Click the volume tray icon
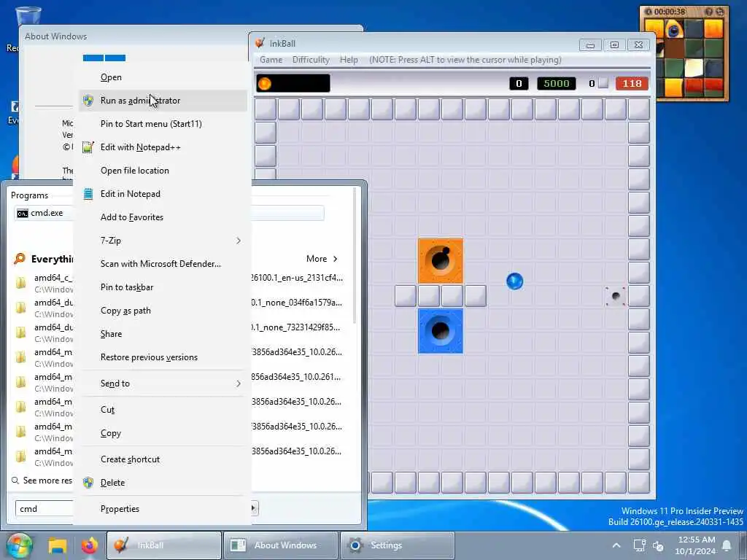747x560 pixels. [659, 545]
